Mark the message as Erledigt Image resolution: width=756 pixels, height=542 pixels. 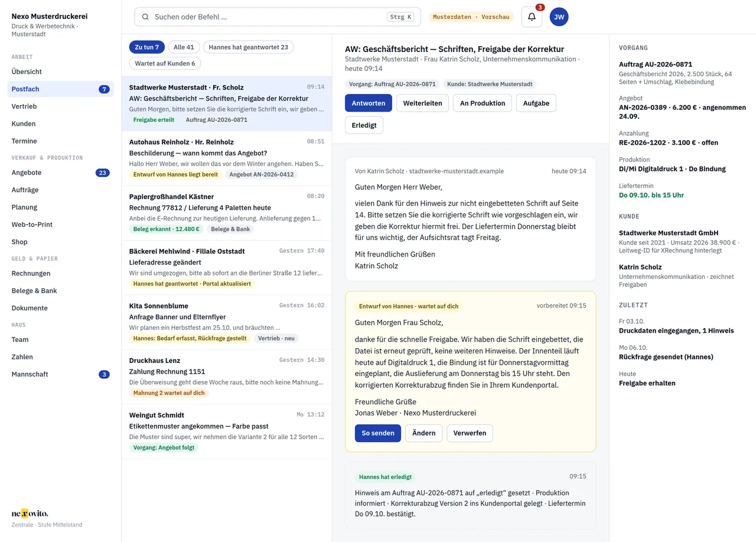click(364, 125)
